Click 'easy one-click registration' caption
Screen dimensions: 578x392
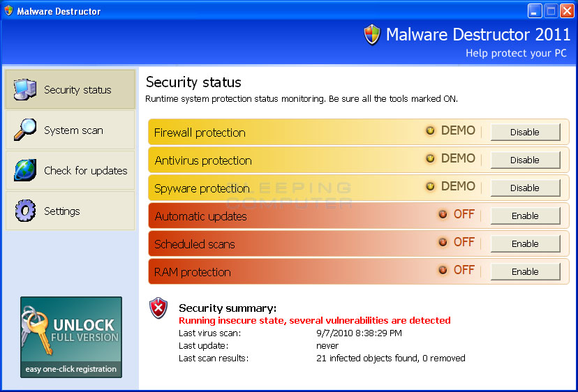click(x=71, y=369)
